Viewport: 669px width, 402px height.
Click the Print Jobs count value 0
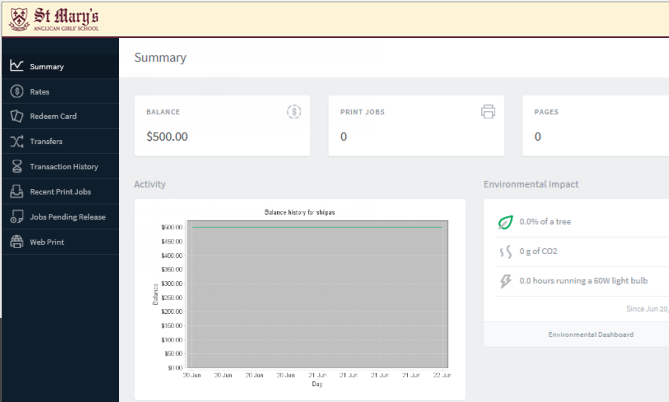tap(343, 137)
